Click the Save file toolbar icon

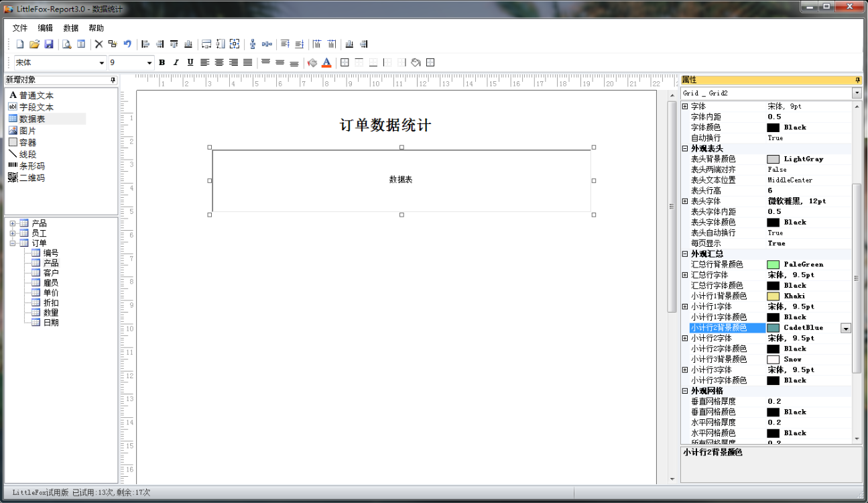[x=49, y=44]
